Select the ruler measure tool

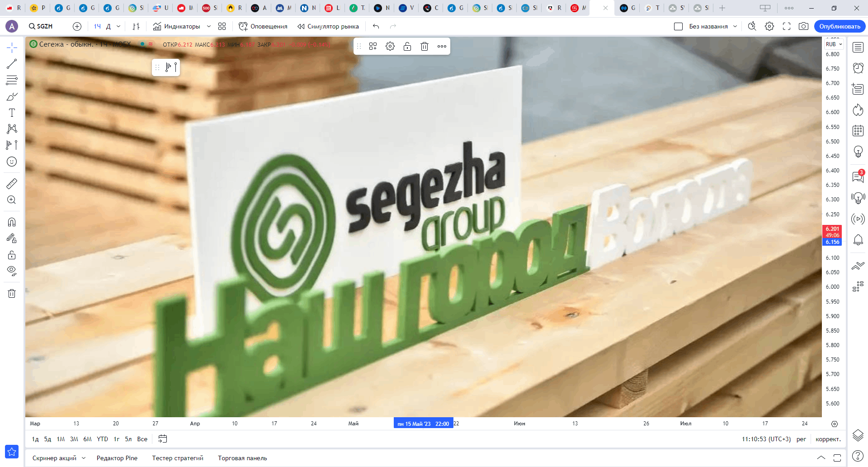(x=12, y=183)
